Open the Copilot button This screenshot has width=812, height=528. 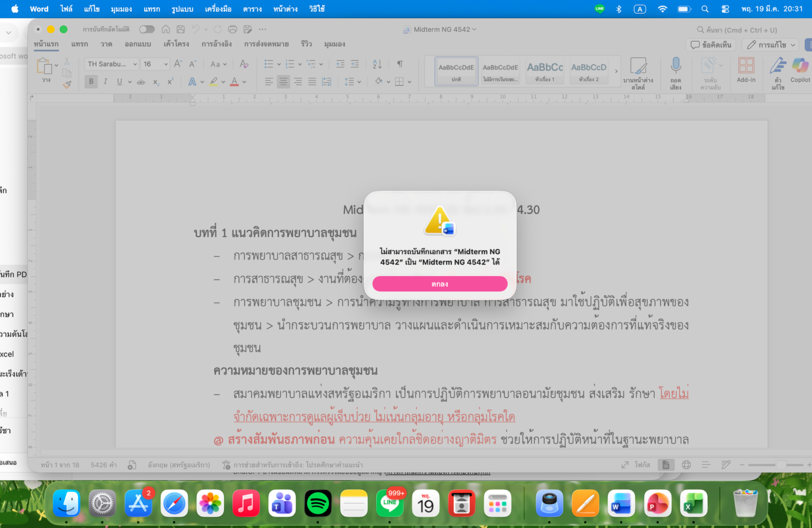[x=800, y=70]
